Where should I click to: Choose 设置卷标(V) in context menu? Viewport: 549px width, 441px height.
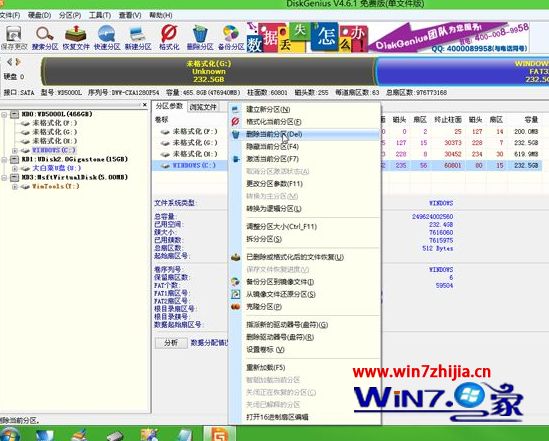click(x=305, y=350)
